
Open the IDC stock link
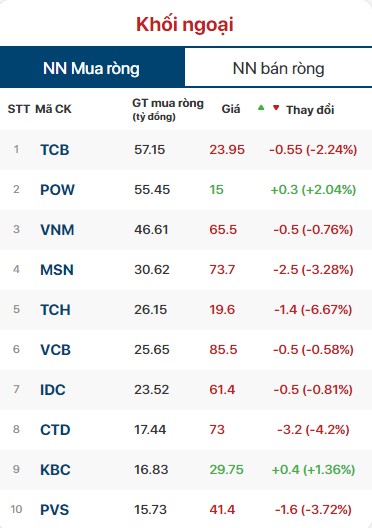click(x=53, y=390)
